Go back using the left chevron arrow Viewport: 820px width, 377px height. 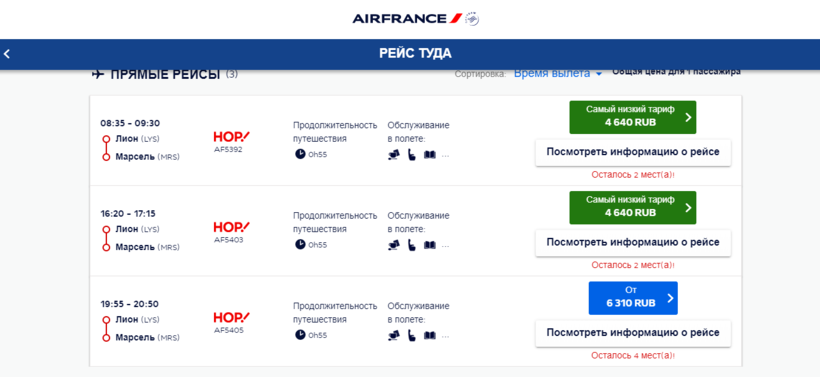click(x=7, y=53)
